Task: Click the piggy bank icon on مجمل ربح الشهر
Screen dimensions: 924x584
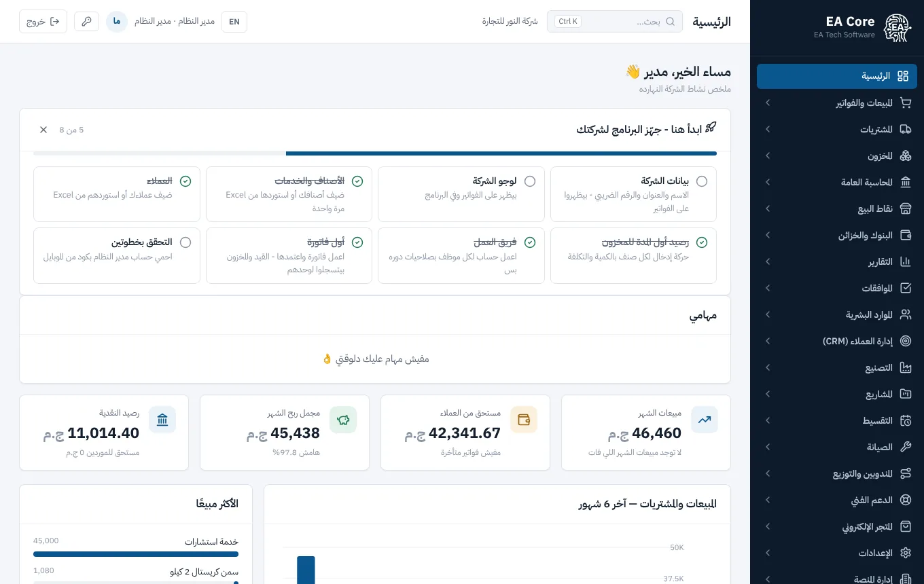Action: click(343, 420)
